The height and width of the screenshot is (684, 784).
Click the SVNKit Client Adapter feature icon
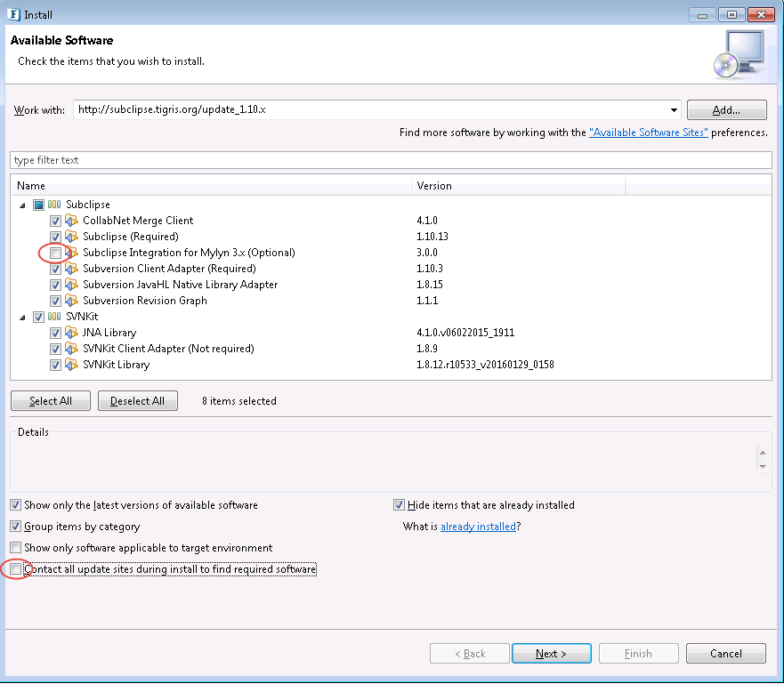tap(71, 349)
